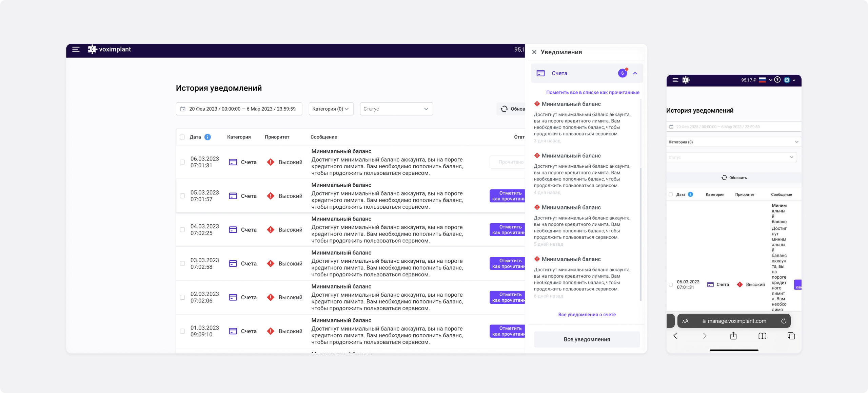The width and height of the screenshot is (868, 393).
Task: Click the Счета card icon in notifications panel
Action: point(540,73)
